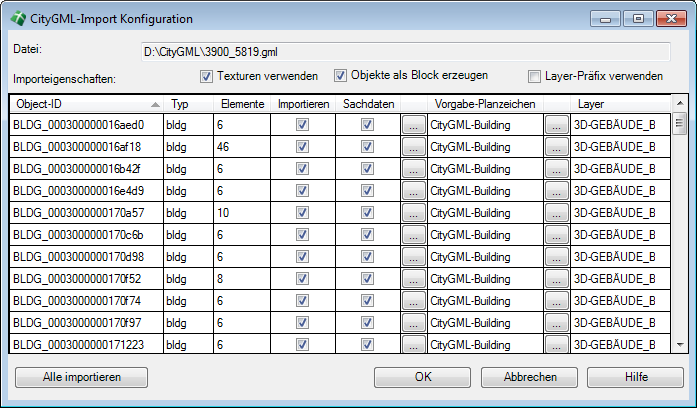This screenshot has width=698, height=408.
Task: Click the Abbrechen button
Action: click(x=530, y=377)
